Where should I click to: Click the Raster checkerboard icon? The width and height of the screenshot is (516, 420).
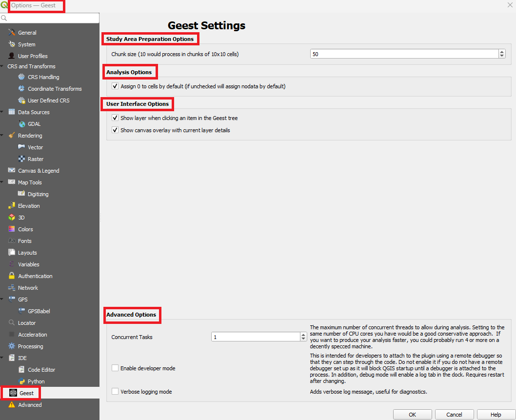tap(21, 159)
